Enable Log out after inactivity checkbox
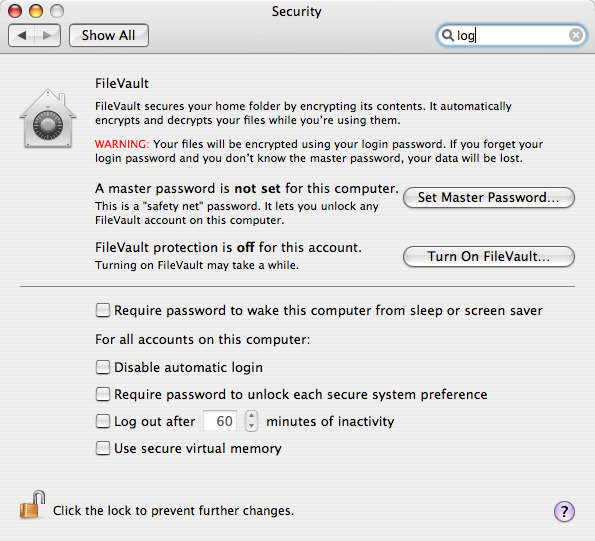The image size is (595, 541). 102,421
